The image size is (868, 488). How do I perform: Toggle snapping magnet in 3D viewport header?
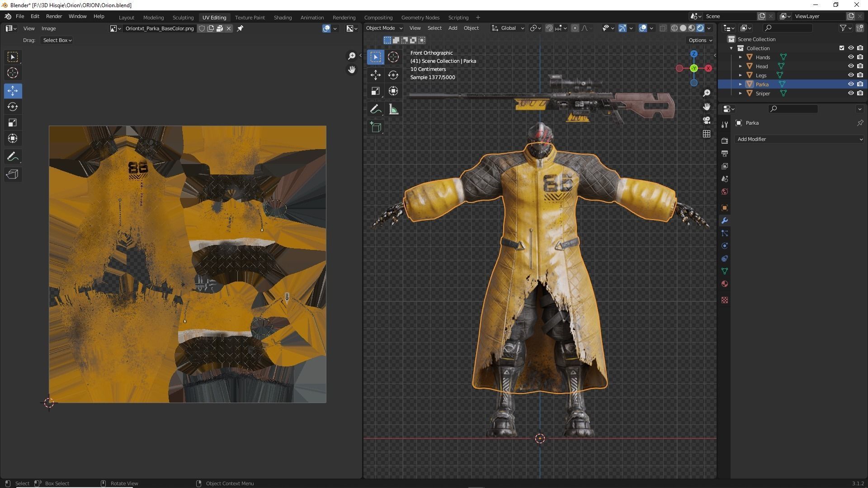click(x=549, y=28)
